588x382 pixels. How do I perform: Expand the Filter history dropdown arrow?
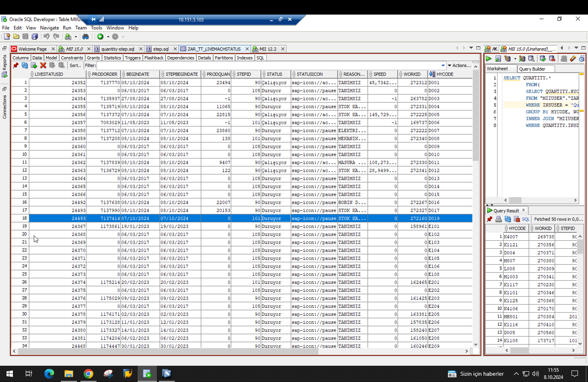coord(443,65)
